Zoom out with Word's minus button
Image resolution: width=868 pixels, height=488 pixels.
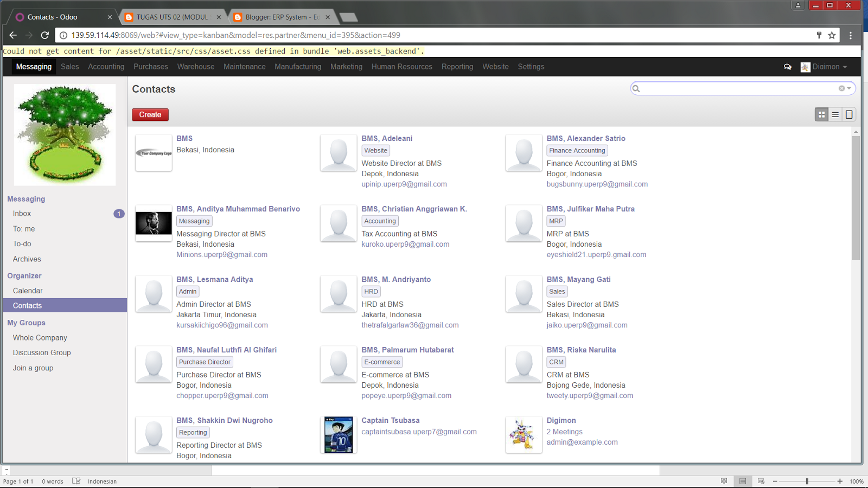775,481
